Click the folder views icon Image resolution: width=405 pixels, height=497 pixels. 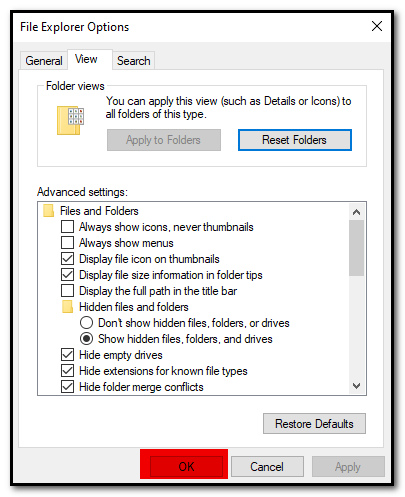70,120
